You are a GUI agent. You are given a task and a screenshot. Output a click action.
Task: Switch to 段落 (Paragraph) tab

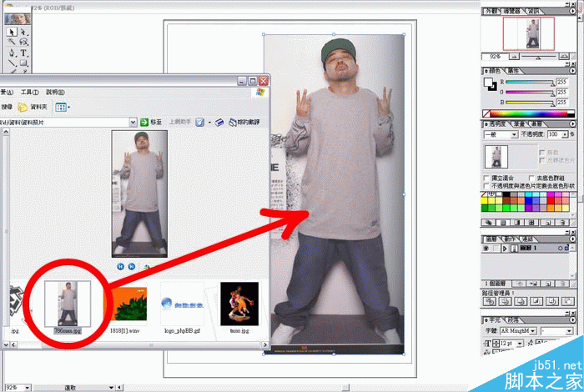pos(513,319)
